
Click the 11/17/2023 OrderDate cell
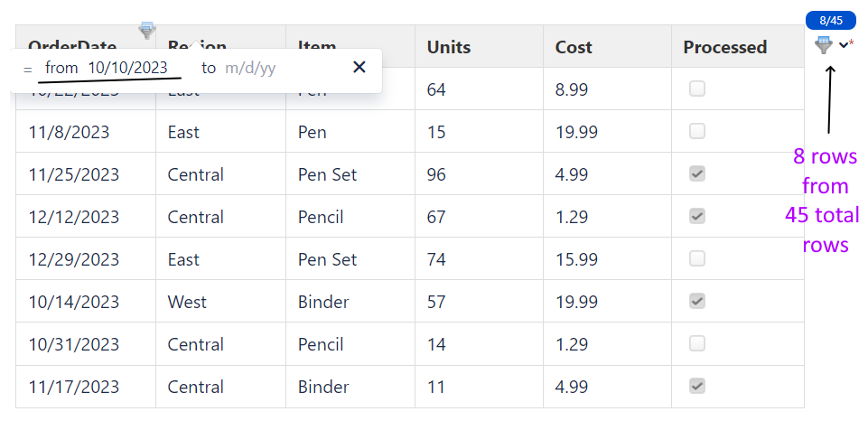[x=74, y=387]
